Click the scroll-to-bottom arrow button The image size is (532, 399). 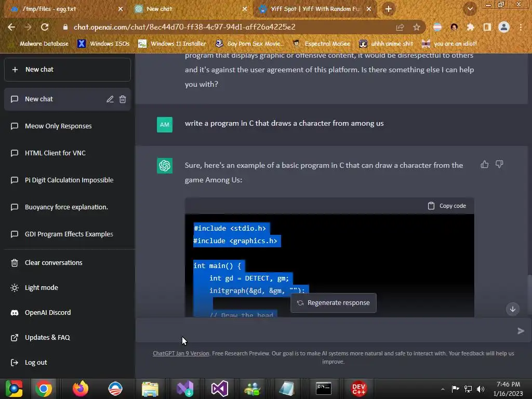(513, 309)
